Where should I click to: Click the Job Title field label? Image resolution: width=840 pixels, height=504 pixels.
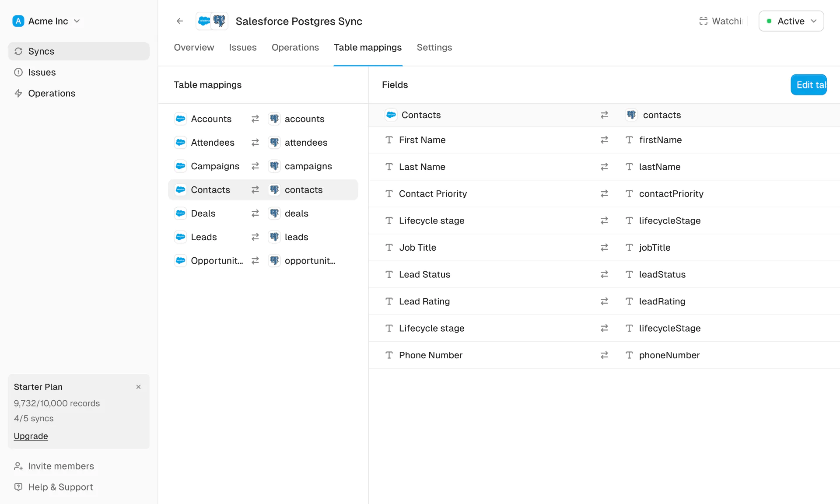pos(417,248)
